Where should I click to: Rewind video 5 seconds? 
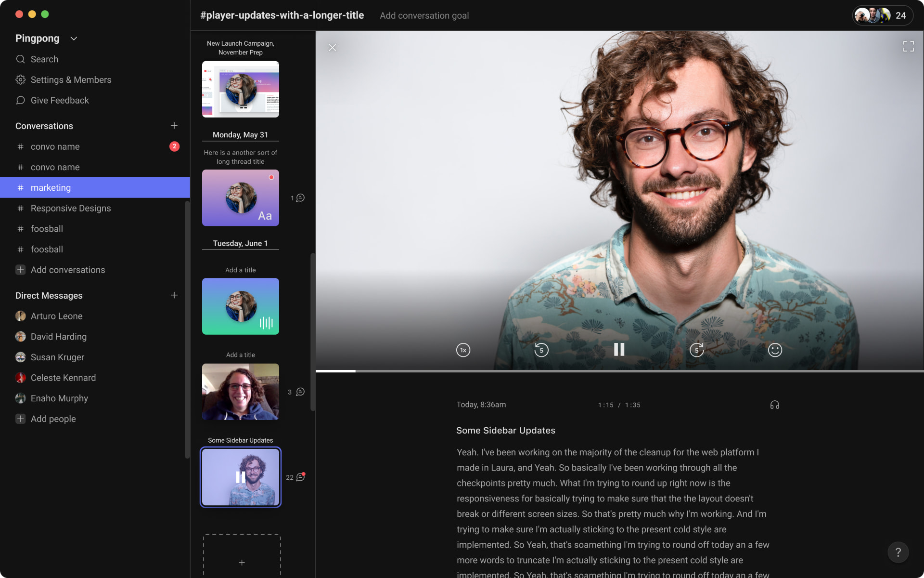(541, 350)
